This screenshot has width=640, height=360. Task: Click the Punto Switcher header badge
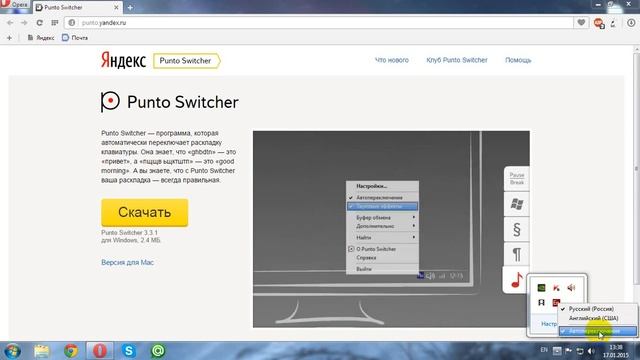coord(187,61)
